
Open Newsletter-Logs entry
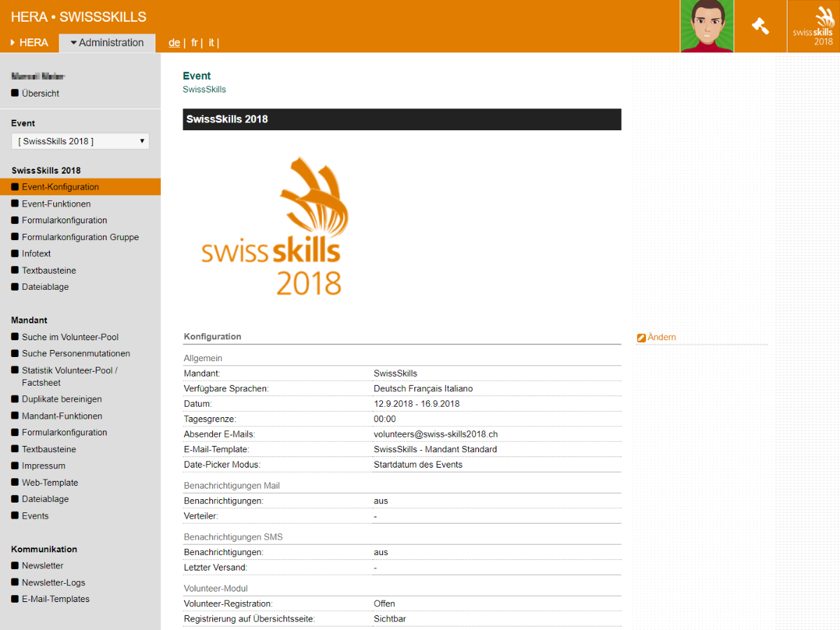[53, 582]
